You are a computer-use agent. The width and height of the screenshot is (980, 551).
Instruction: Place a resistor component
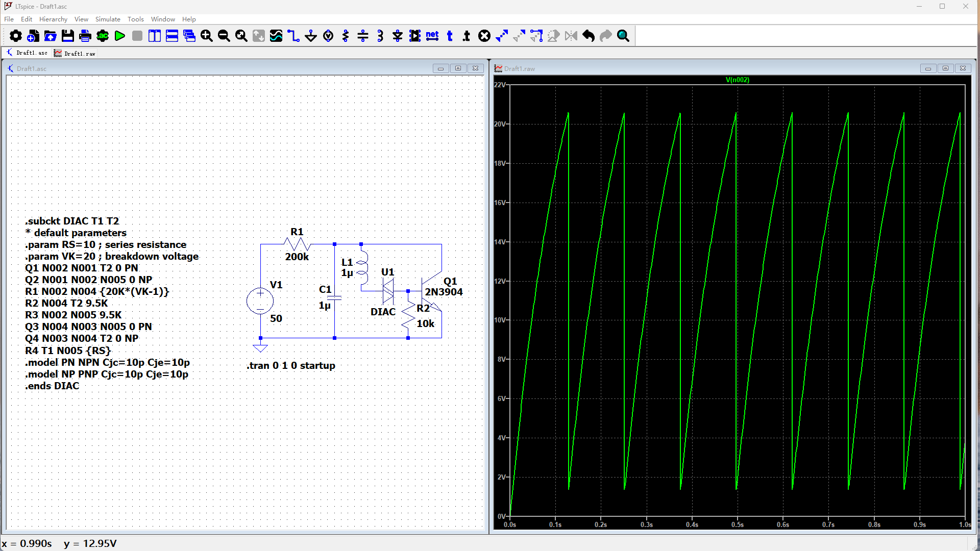(346, 36)
